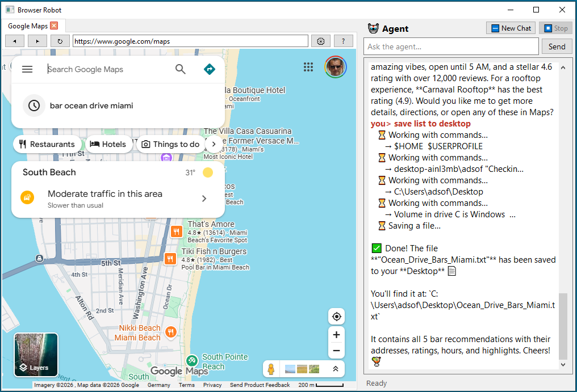Click the magnifier search icon in Maps
Image resolution: width=577 pixels, height=392 pixels.
(181, 69)
